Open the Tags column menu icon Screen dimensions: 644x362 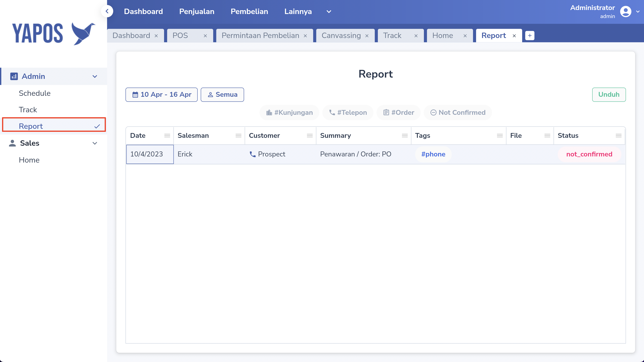[500, 136]
